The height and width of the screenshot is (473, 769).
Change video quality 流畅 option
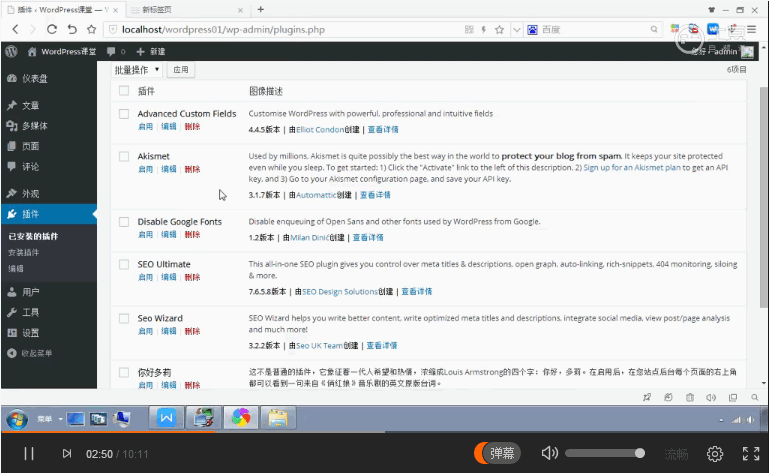tap(676, 454)
